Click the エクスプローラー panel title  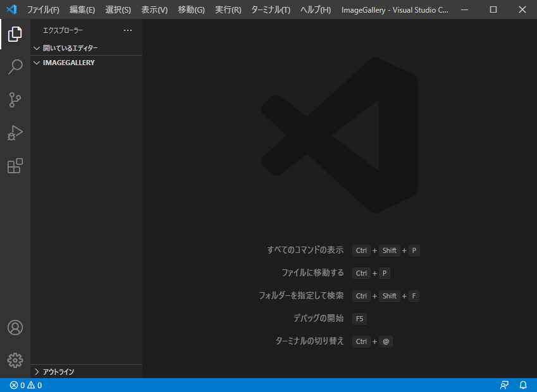click(x=63, y=30)
